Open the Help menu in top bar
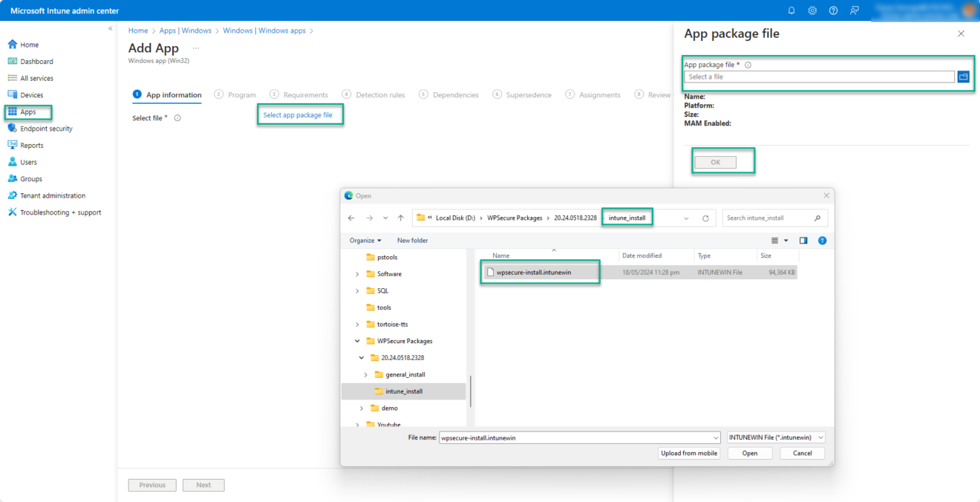980x502 pixels. [x=832, y=10]
